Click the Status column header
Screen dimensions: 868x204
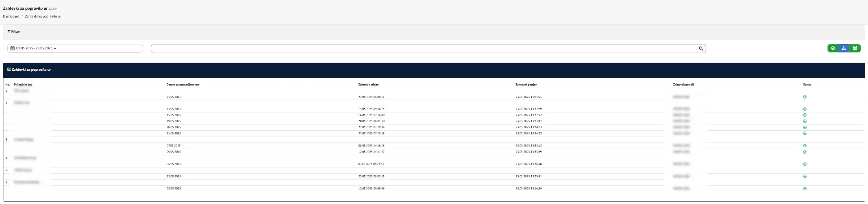pyautogui.click(x=807, y=85)
